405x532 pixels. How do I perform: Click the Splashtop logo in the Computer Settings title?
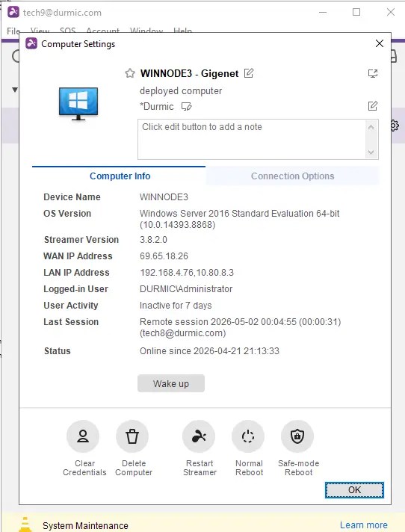point(31,43)
